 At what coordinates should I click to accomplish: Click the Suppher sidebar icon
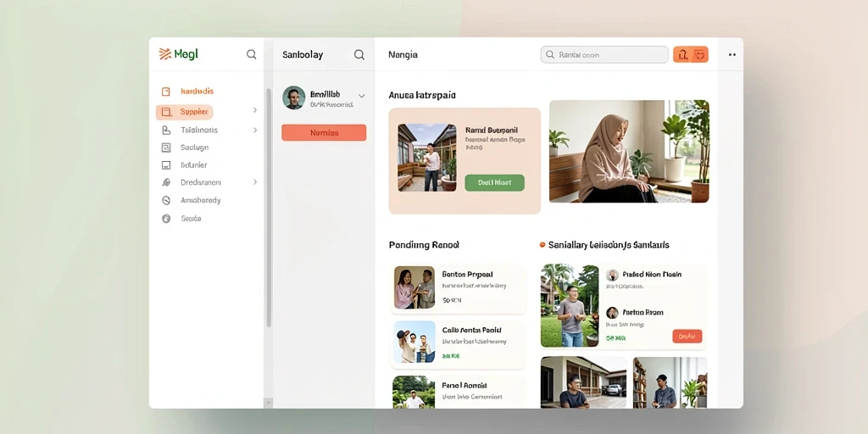(166, 112)
